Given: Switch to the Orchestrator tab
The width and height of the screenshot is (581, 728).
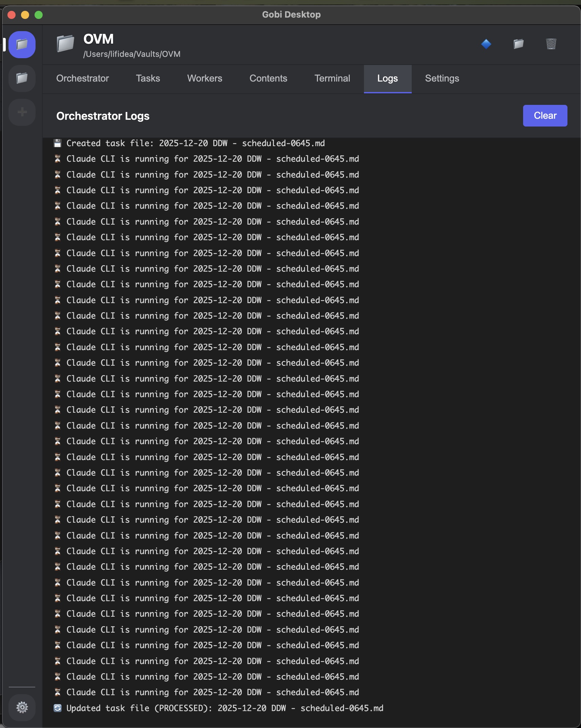Looking at the screenshot, I should coord(82,78).
